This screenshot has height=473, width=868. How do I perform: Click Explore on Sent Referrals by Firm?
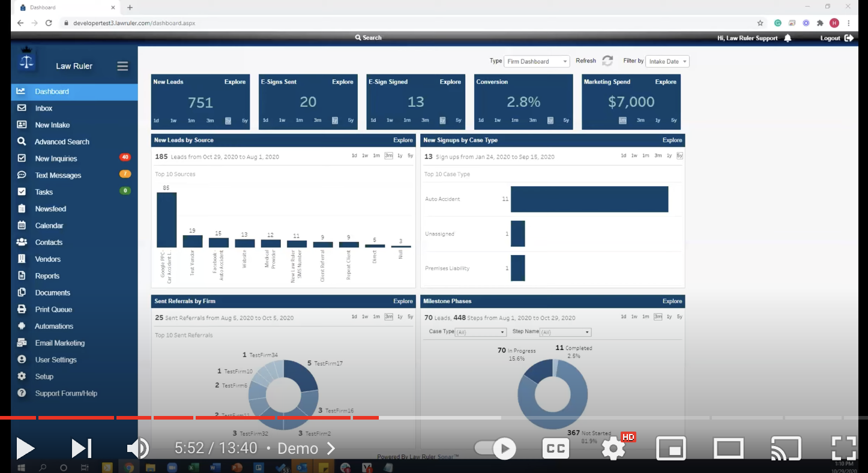(x=403, y=301)
